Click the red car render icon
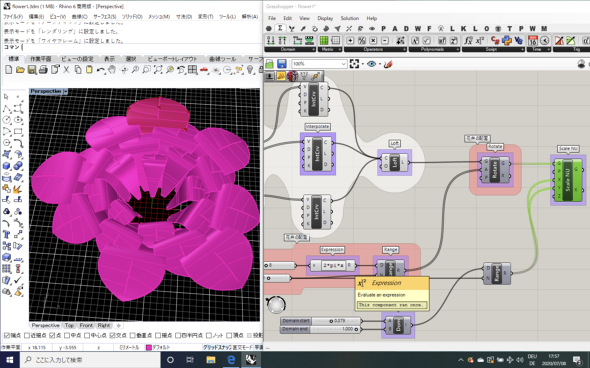Image resolution: width=590 pixels, height=368 pixels. pos(204,70)
